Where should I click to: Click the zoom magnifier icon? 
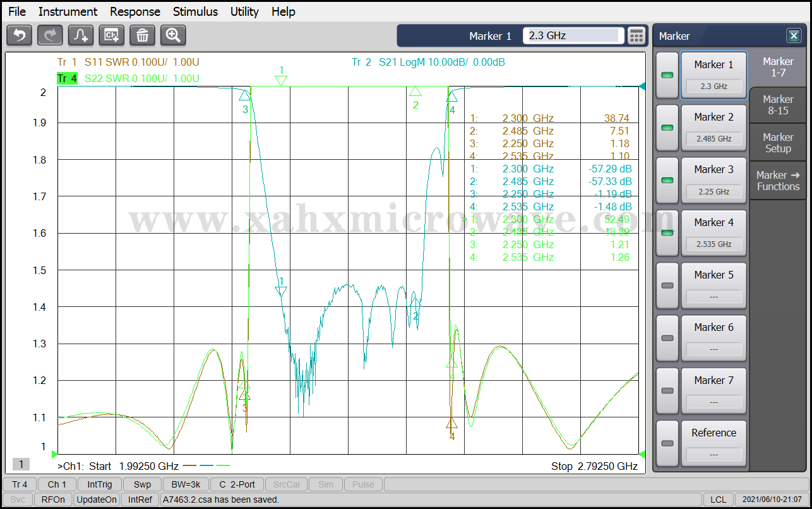tap(173, 35)
